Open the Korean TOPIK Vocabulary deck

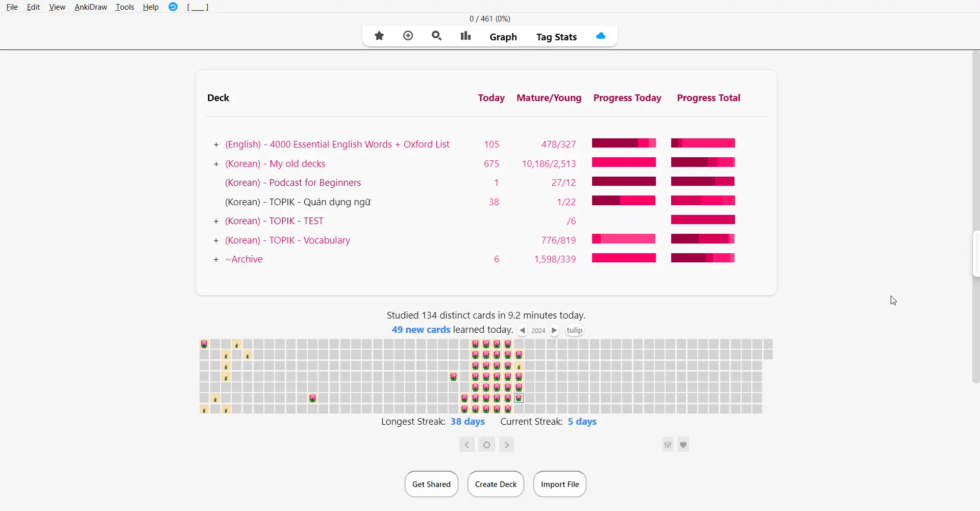point(287,240)
